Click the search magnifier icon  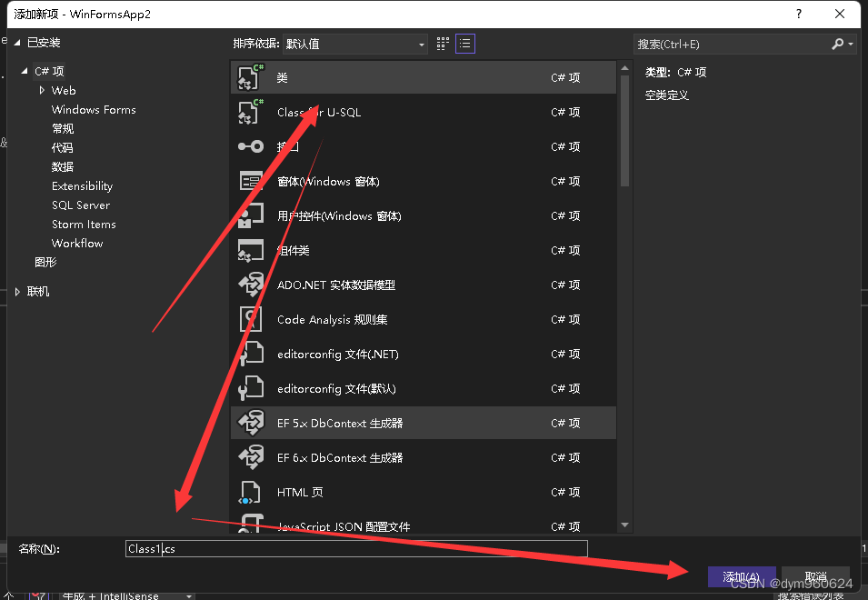click(x=837, y=43)
